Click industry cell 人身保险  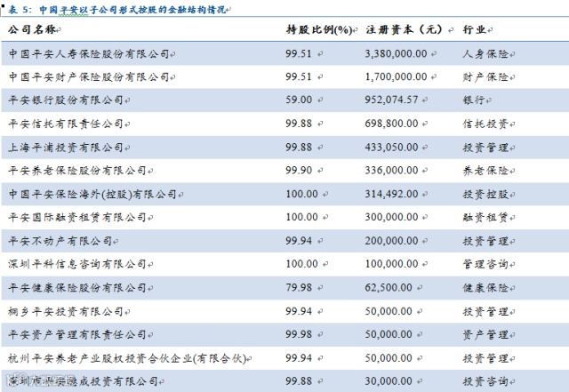tap(485, 53)
